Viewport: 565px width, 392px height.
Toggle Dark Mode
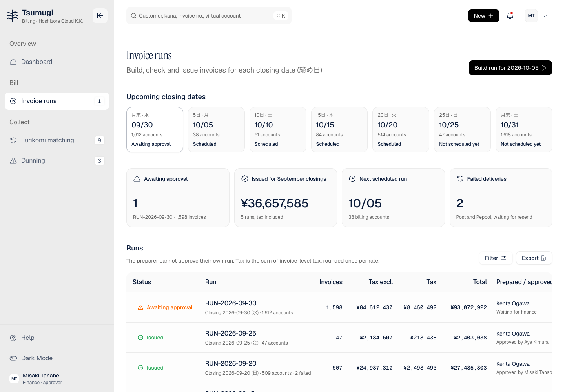57,358
